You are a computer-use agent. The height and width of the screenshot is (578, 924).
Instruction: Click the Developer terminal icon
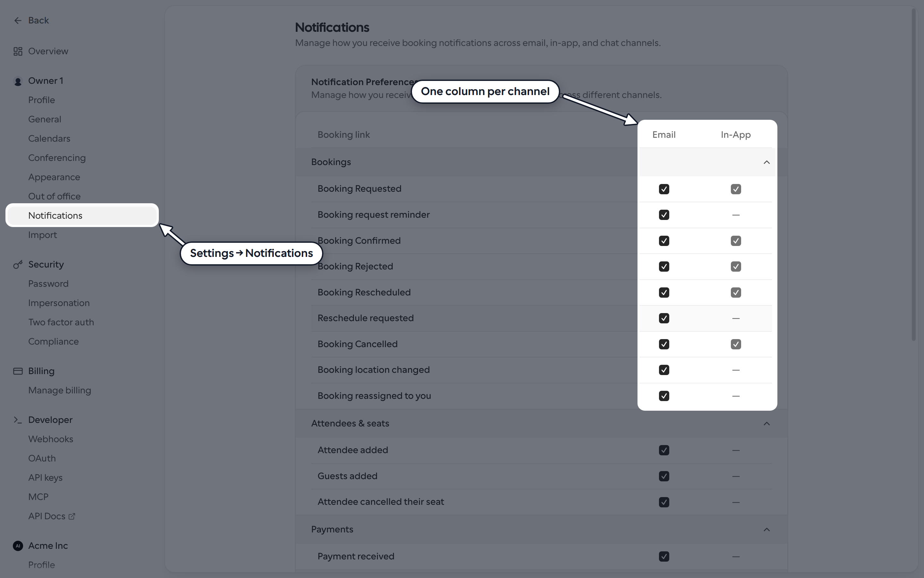click(x=18, y=420)
